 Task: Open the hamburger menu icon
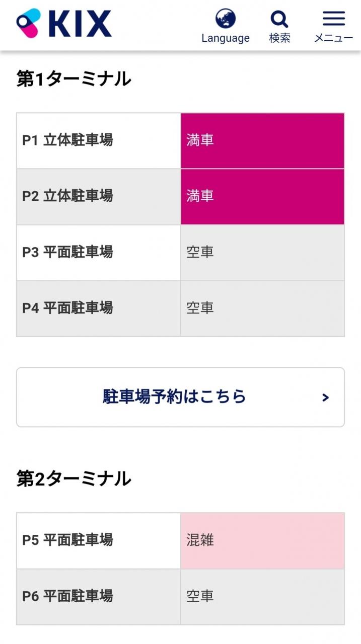(333, 19)
